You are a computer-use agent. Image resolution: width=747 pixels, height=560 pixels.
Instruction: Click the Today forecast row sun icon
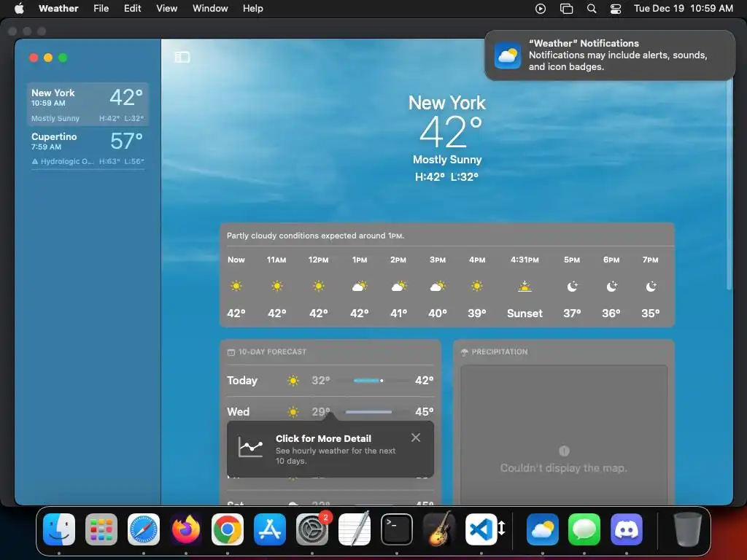(293, 381)
